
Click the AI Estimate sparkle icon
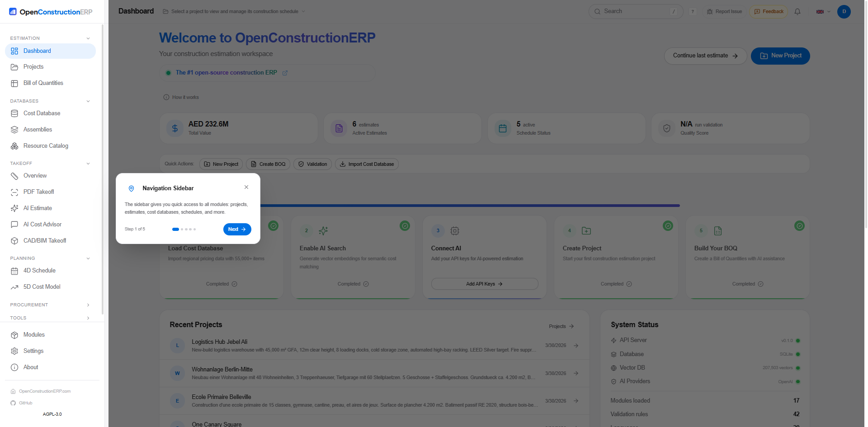(x=14, y=208)
